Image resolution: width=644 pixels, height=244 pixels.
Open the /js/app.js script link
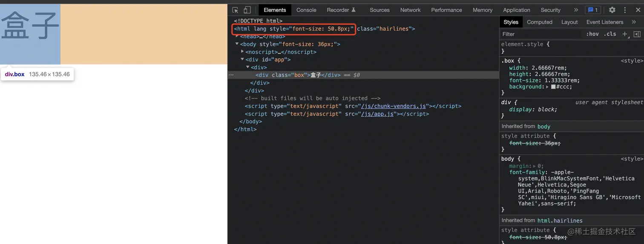pyautogui.click(x=378, y=114)
